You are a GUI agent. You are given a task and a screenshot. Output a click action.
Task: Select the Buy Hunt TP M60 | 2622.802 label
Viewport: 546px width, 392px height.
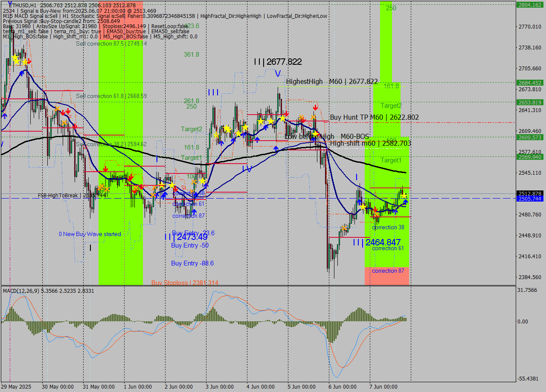point(374,117)
